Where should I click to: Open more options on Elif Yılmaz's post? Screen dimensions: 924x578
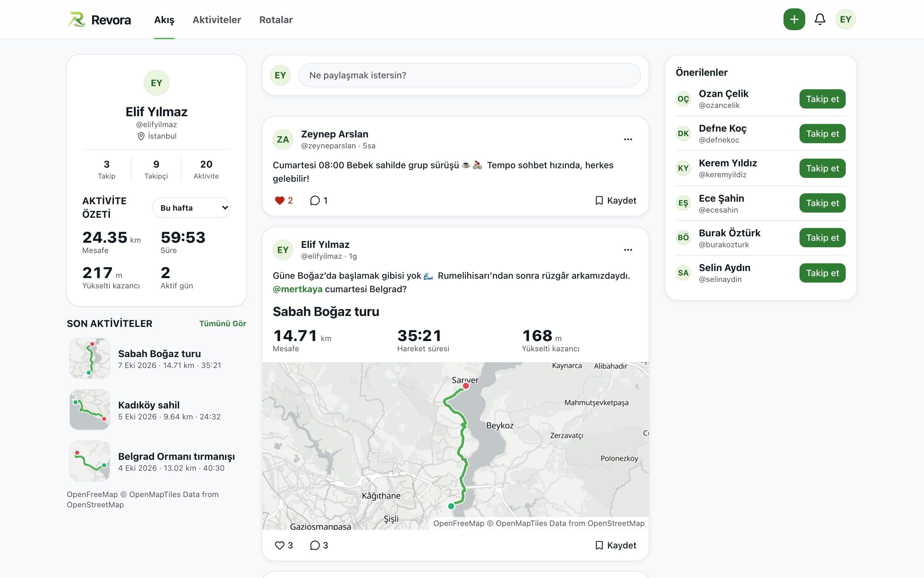pos(628,250)
